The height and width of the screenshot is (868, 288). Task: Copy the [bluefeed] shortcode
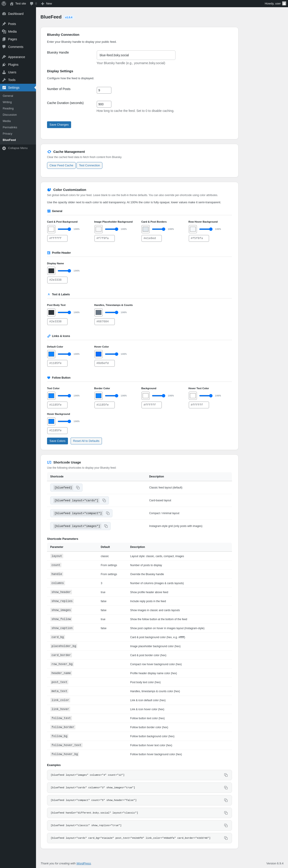(x=78, y=488)
